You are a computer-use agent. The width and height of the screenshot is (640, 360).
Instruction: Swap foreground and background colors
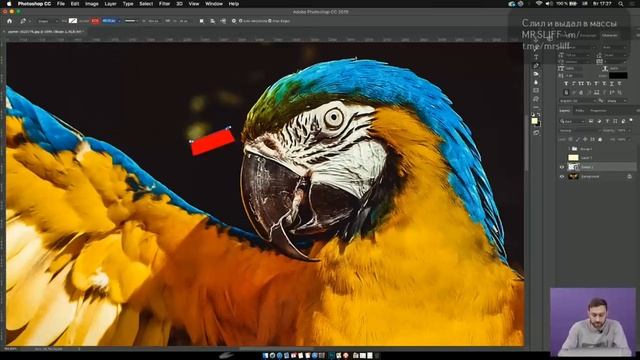[x=539, y=115]
